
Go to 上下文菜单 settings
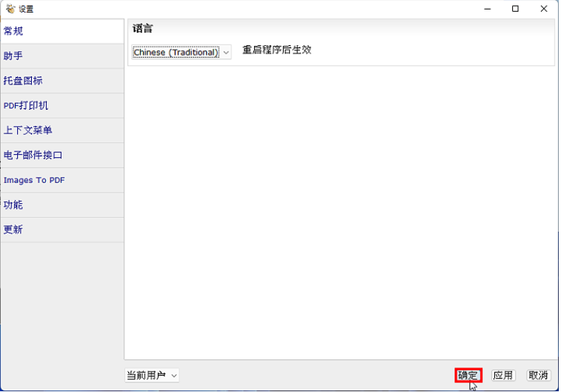pos(62,130)
